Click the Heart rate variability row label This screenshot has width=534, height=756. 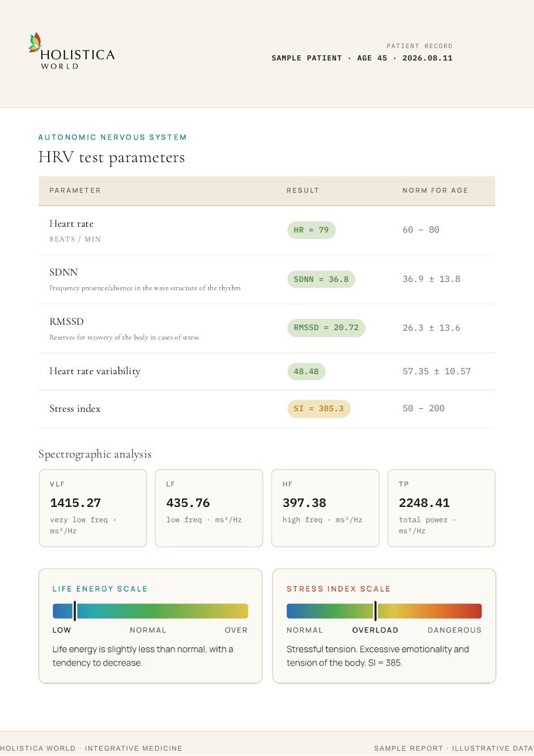pos(95,371)
